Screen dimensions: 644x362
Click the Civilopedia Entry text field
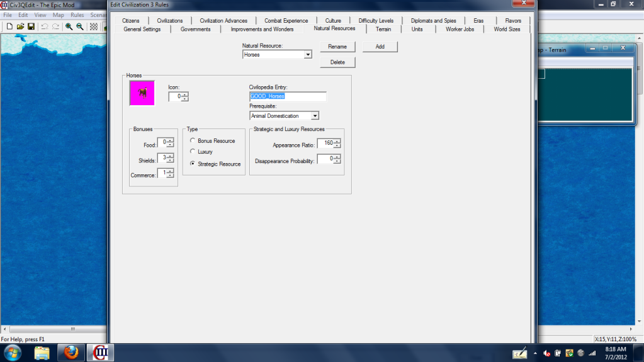click(288, 96)
